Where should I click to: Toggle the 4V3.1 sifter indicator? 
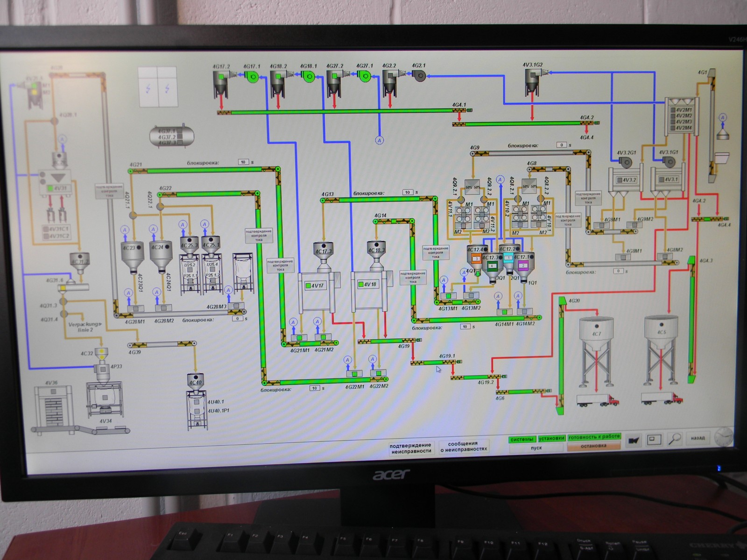pos(662,179)
